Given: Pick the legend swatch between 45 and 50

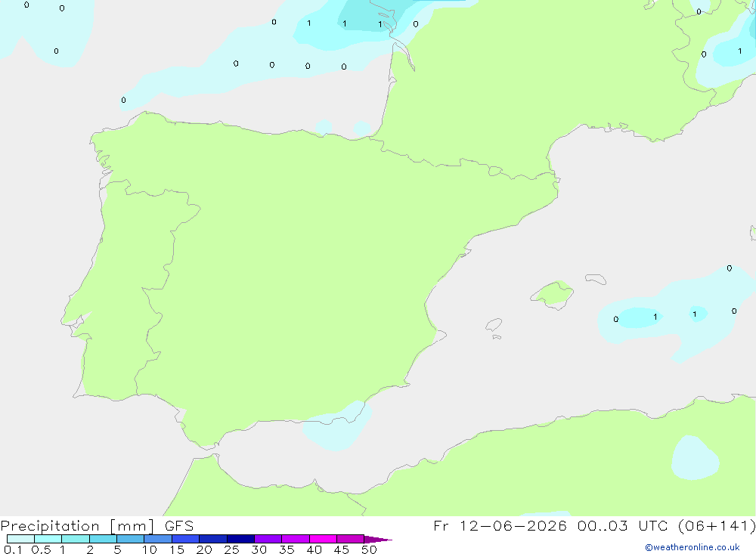Looking at the screenshot, I should pos(351,539).
